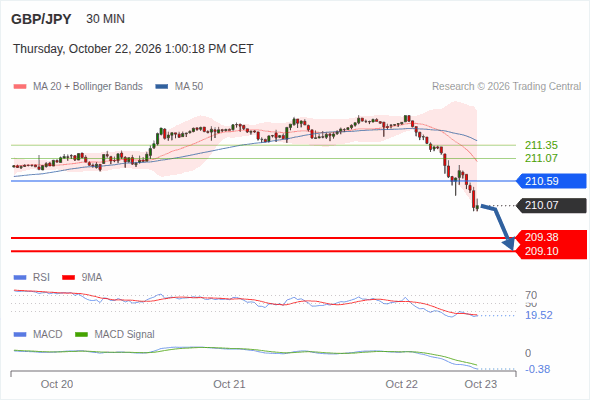Screen dimensions: 590x400
Task: Click the 9MA legend color swatch
Action: 68,278
